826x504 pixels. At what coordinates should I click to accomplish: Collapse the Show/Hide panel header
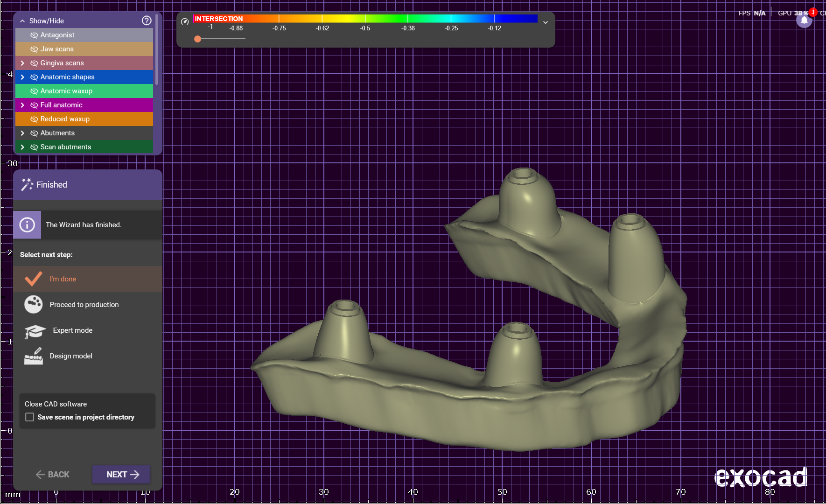[x=22, y=21]
